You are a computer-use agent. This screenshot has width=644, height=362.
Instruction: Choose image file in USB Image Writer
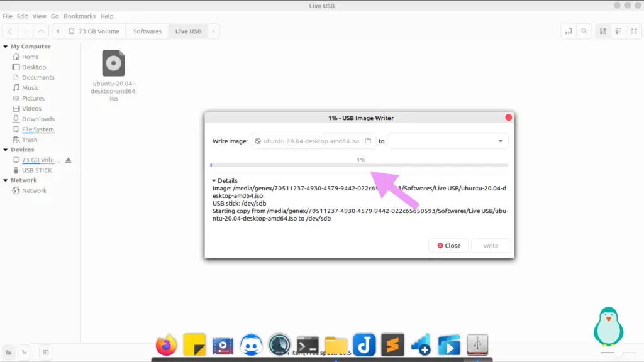pyautogui.click(x=313, y=141)
